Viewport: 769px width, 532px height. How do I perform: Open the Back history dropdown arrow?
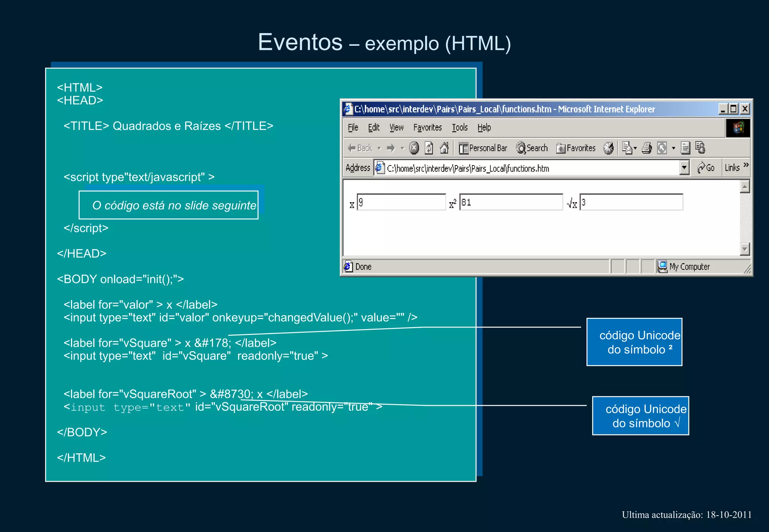click(379, 149)
